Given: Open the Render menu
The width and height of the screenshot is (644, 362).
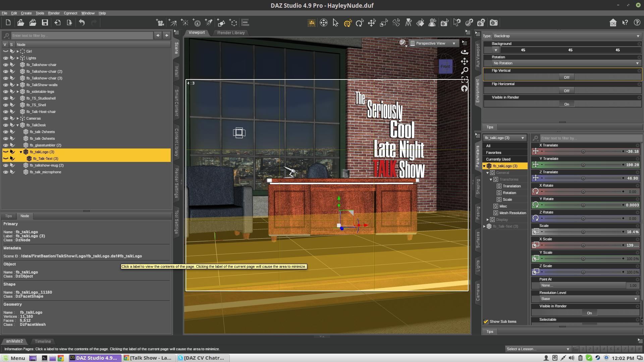Looking at the screenshot, I should (54, 13).
